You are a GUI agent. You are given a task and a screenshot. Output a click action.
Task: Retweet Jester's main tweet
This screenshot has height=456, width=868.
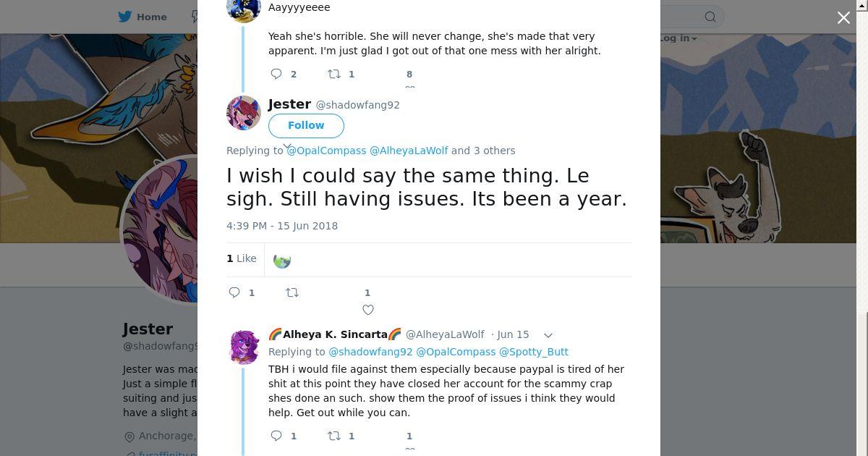[x=292, y=292]
